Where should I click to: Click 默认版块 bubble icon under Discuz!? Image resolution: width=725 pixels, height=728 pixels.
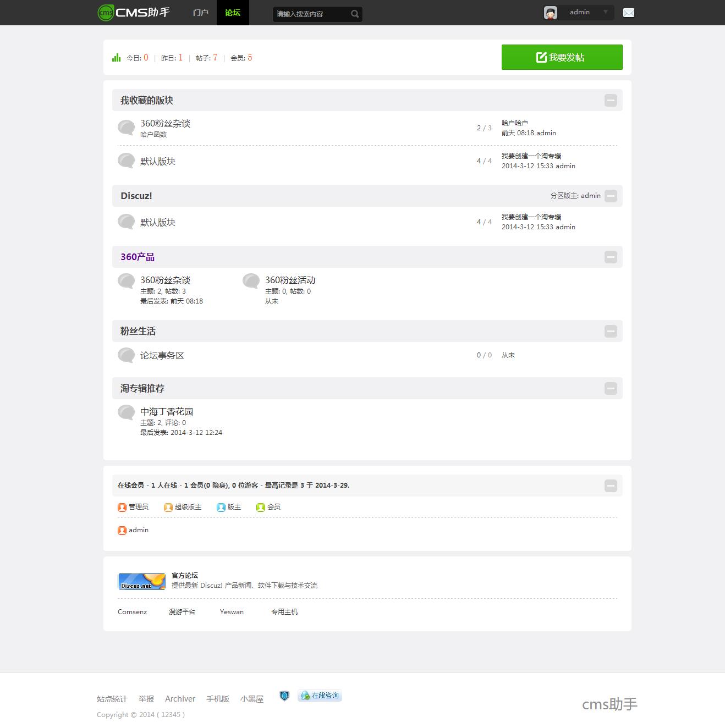tap(127, 222)
